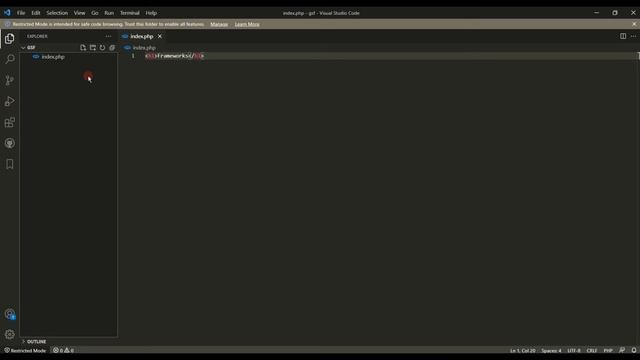The height and width of the screenshot is (360, 640).
Task: Minimize the VS Code window
Action: (596, 13)
